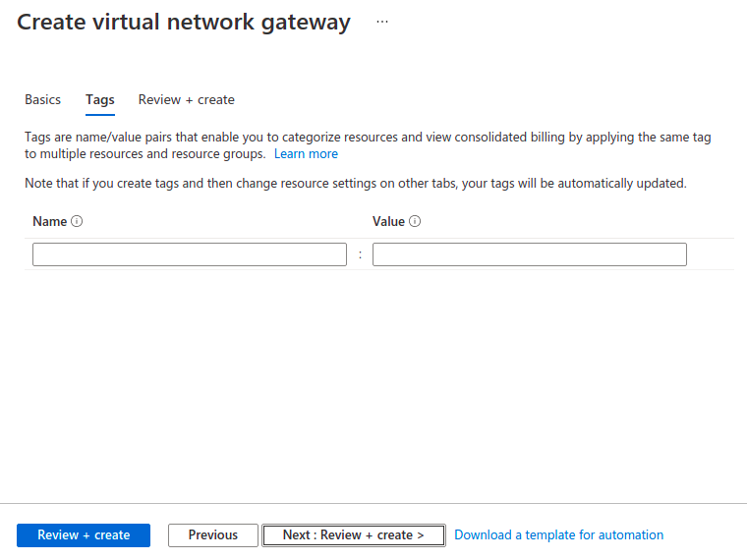Open the Review + create tab
747x560 pixels.
pyautogui.click(x=186, y=99)
